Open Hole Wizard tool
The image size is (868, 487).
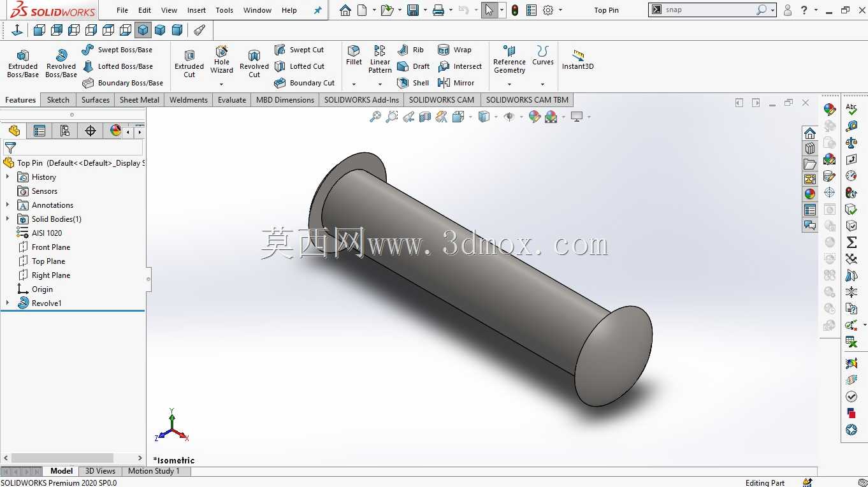coord(222,59)
